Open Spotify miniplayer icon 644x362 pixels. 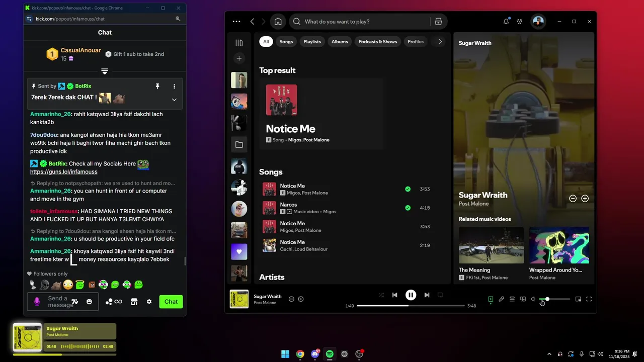click(x=578, y=299)
